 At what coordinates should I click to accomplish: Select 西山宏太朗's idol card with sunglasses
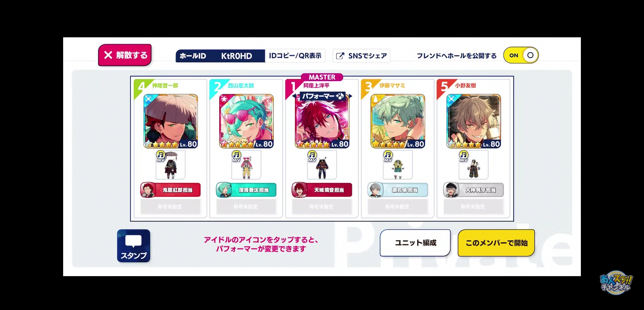click(x=247, y=121)
